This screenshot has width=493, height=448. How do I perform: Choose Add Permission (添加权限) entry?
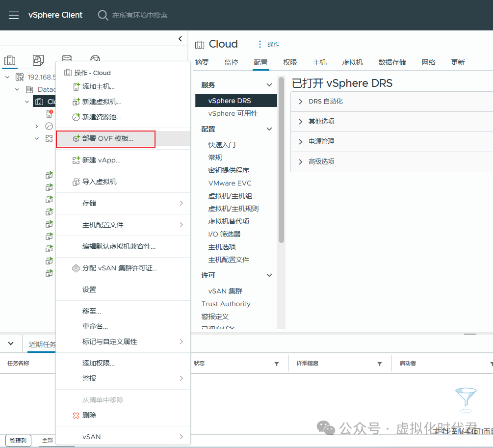(123, 363)
